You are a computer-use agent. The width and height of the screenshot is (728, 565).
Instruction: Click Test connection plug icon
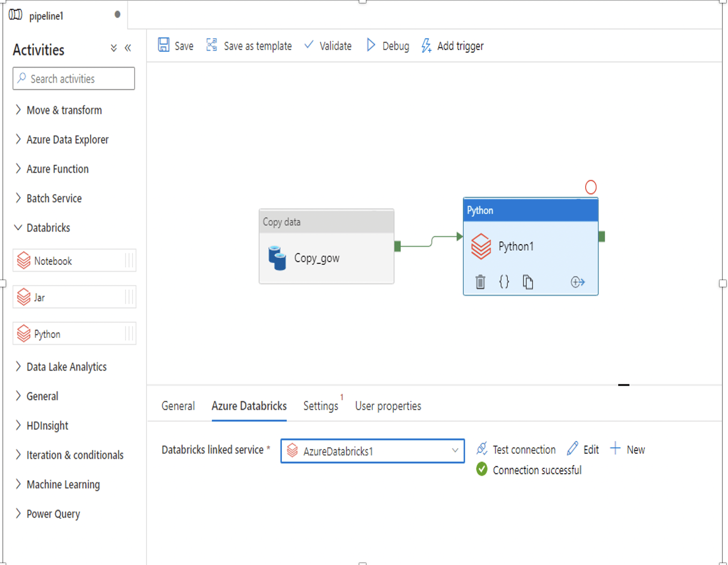(x=482, y=449)
